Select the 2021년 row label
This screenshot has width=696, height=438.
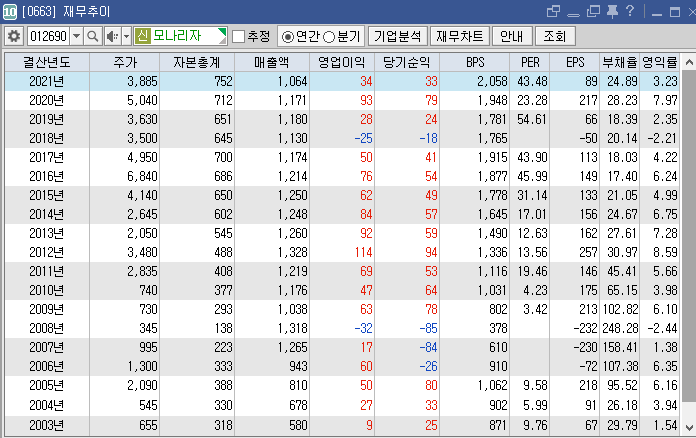[47, 81]
